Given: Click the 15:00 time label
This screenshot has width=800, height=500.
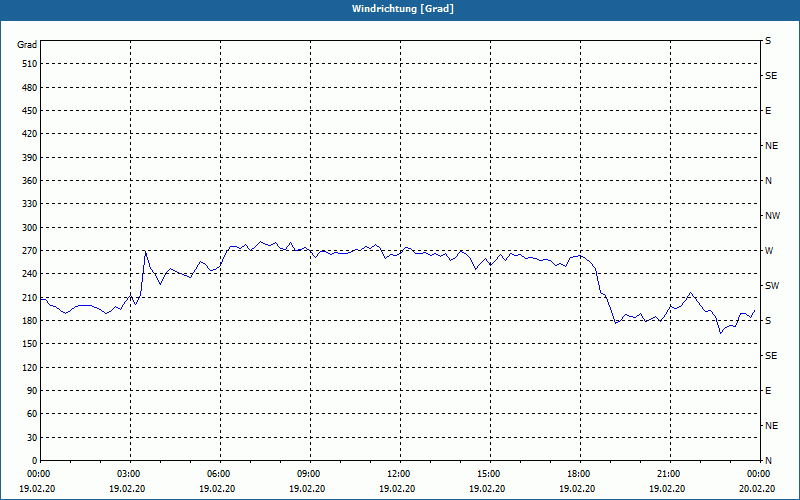Looking at the screenshot, I should [x=490, y=474].
